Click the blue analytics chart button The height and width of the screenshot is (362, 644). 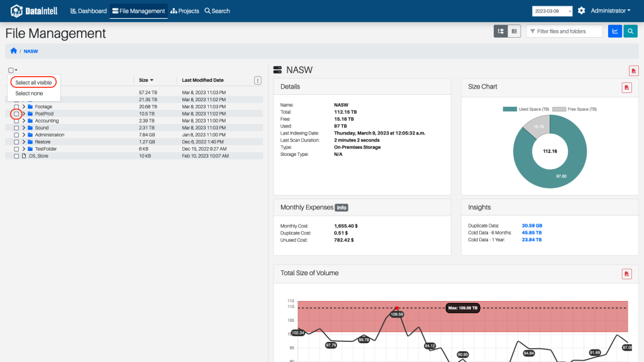[615, 31]
